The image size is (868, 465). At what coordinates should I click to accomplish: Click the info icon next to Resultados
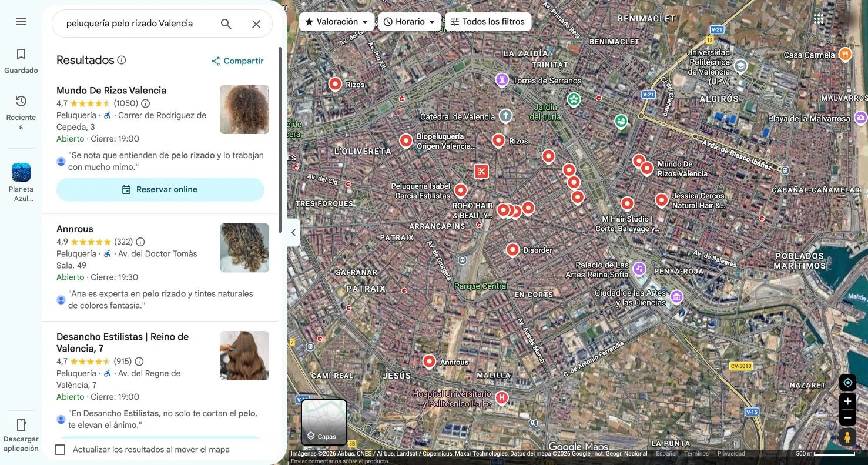point(122,60)
